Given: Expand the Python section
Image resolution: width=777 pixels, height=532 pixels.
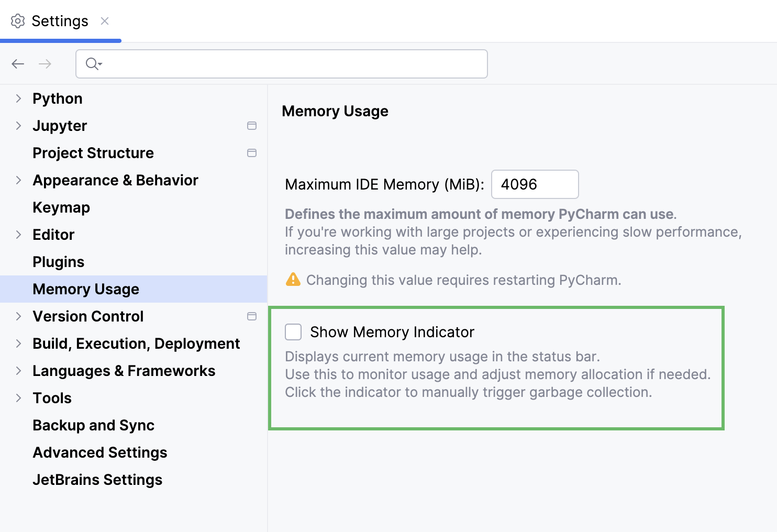Looking at the screenshot, I should pyautogui.click(x=18, y=98).
